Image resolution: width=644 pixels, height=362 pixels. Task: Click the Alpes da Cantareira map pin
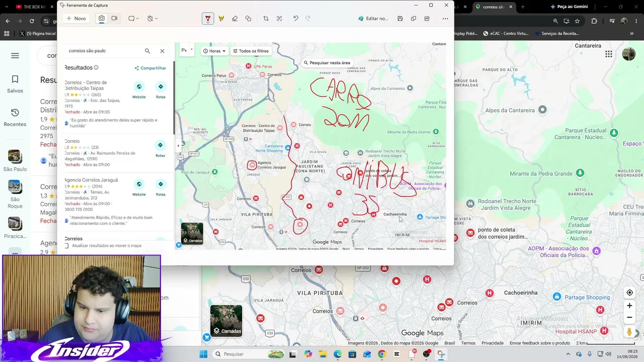(x=542, y=110)
